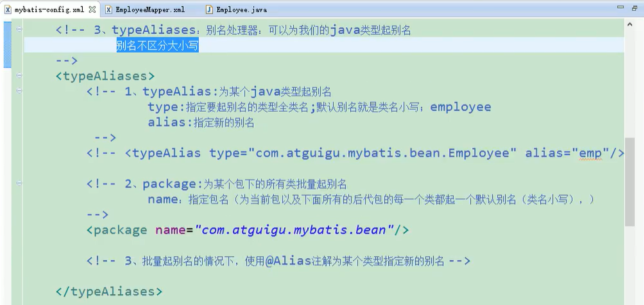Screen dimensions: 644x305
Task: Maximize the editor area
Action: [x=634, y=7]
